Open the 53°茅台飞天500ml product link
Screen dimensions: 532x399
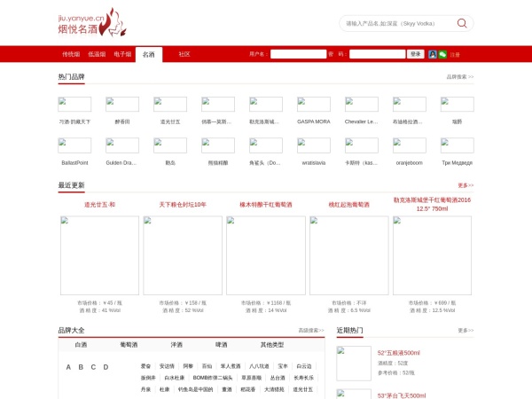(402, 395)
